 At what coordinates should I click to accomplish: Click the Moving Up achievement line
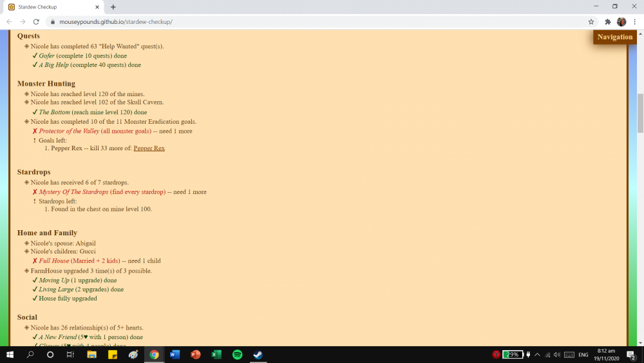(x=74, y=280)
